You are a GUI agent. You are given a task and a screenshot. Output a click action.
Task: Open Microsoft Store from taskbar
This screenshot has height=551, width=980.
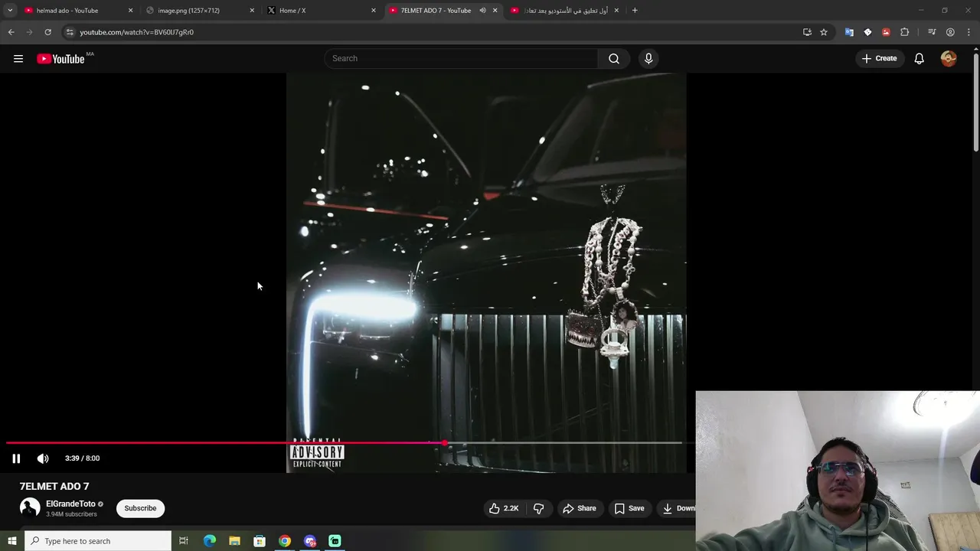pos(260,541)
